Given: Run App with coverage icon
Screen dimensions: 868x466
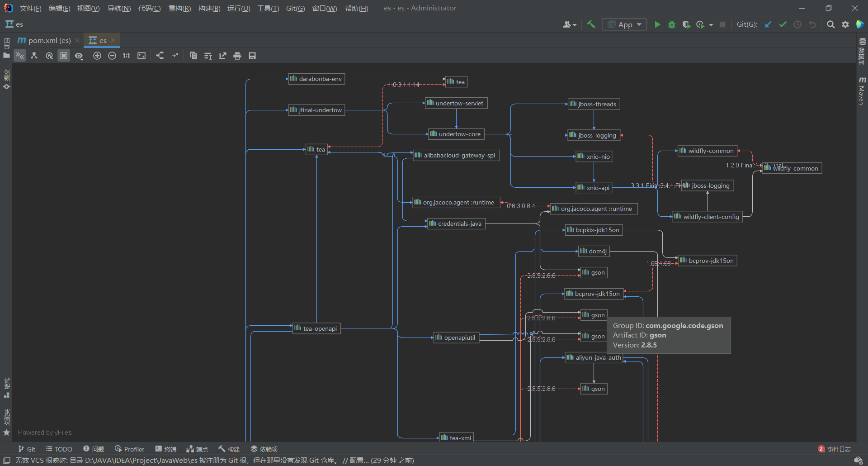Looking at the screenshot, I should coord(686,24).
